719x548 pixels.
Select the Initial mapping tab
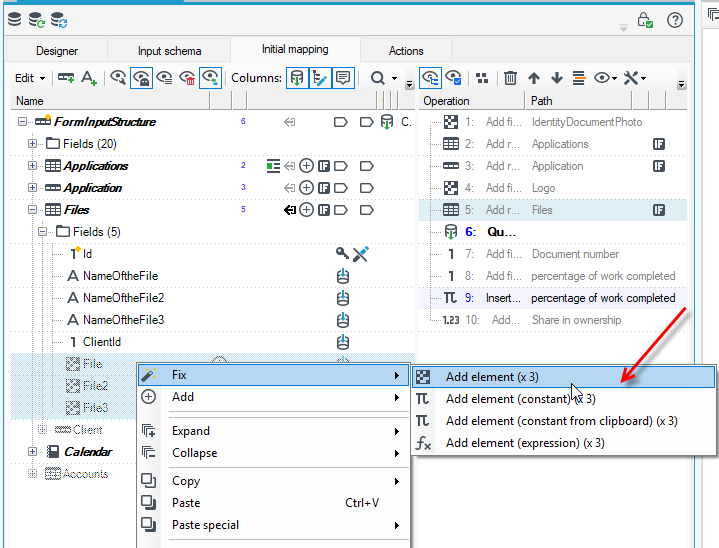(295, 49)
